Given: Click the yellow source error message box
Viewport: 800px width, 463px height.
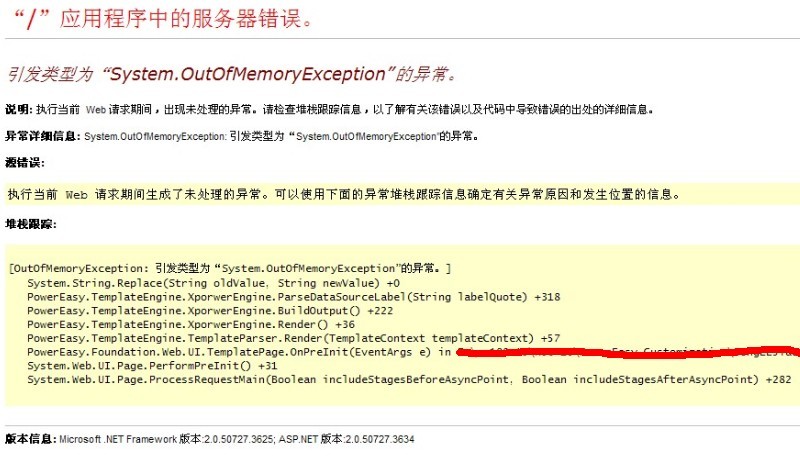Looking at the screenshot, I should click(x=400, y=194).
